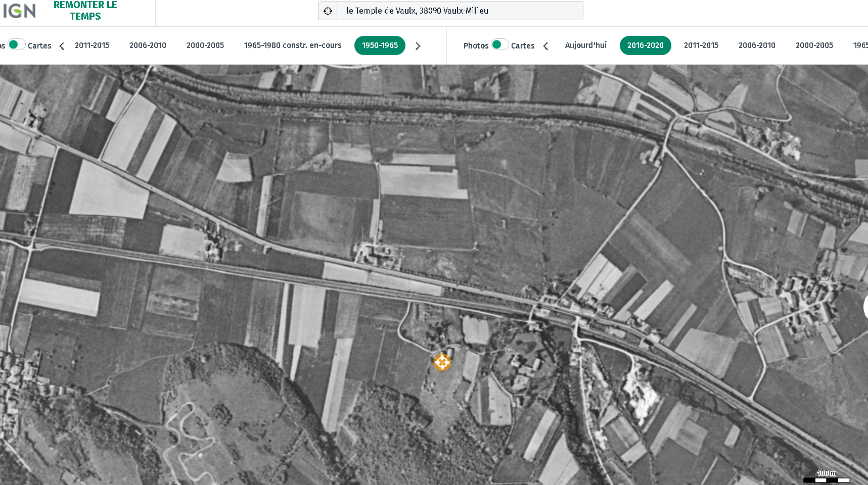Click the geolocation crosshair beside the search box

click(328, 11)
